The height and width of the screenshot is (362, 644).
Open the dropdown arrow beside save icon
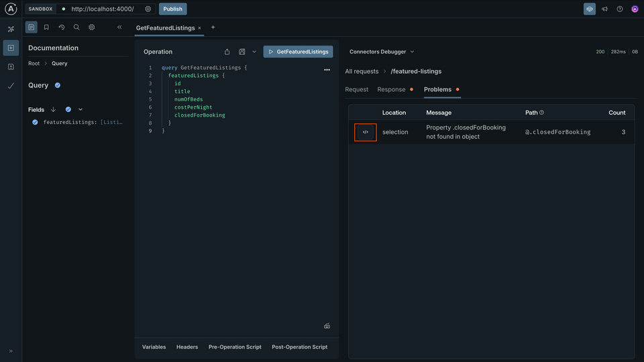(254, 52)
